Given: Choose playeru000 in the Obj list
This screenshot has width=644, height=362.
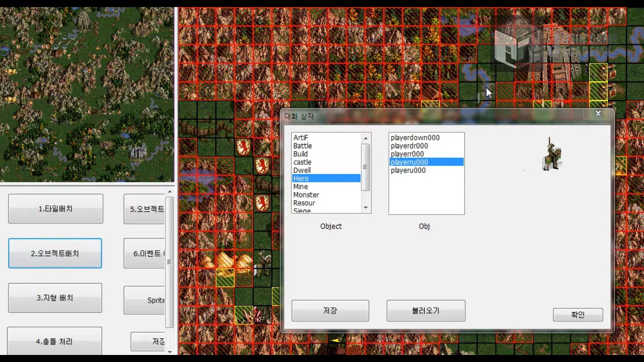Looking at the screenshot, I should pos(427,170).
